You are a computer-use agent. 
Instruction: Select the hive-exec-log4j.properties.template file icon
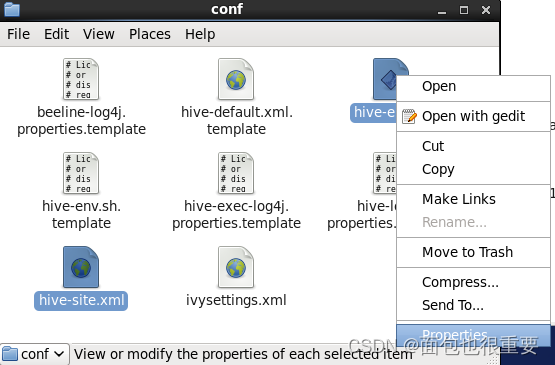point(236,173)
